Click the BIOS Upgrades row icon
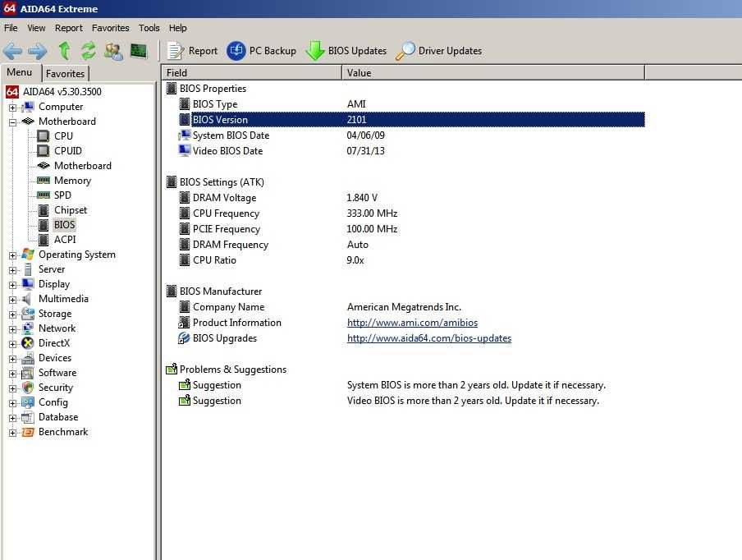 [184, 338]
